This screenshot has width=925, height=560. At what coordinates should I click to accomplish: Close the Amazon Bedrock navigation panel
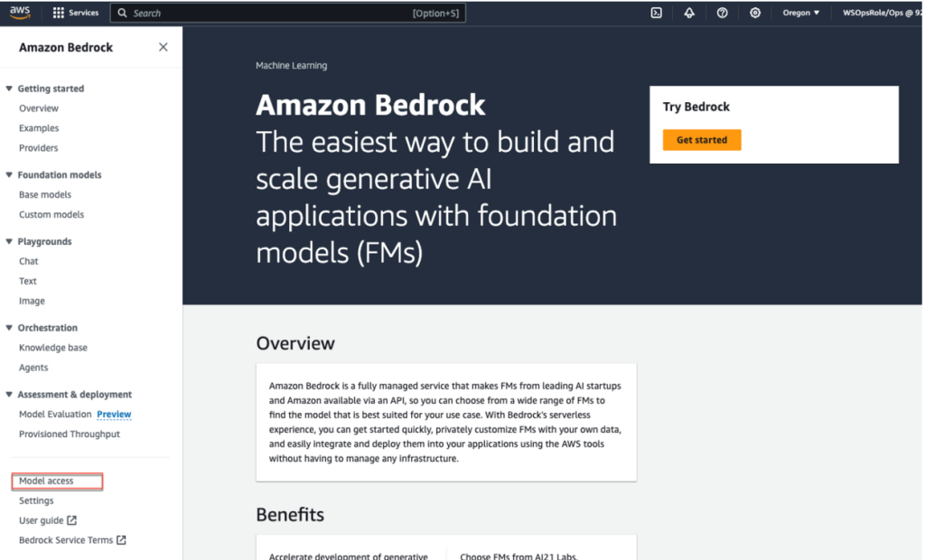pyautogui.click(x=163, y=46)
